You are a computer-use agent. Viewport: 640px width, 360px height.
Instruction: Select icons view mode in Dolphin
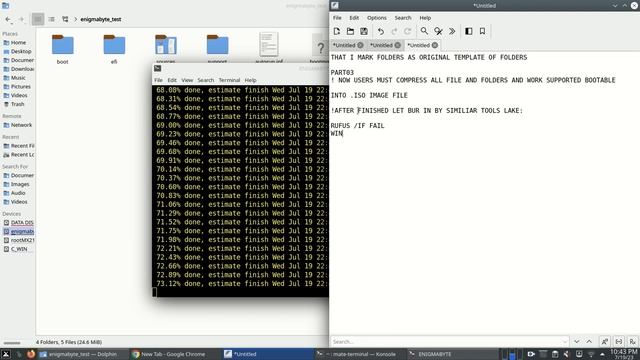(x=38, y=19)
